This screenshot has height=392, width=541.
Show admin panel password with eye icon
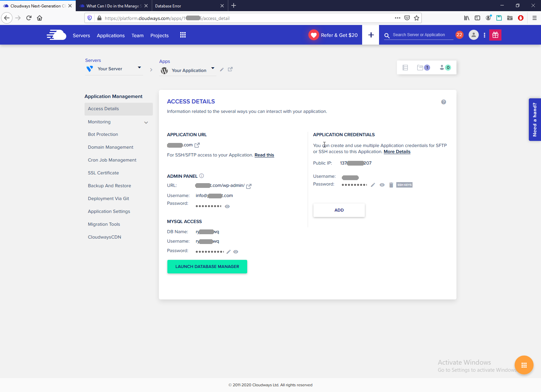227,206
